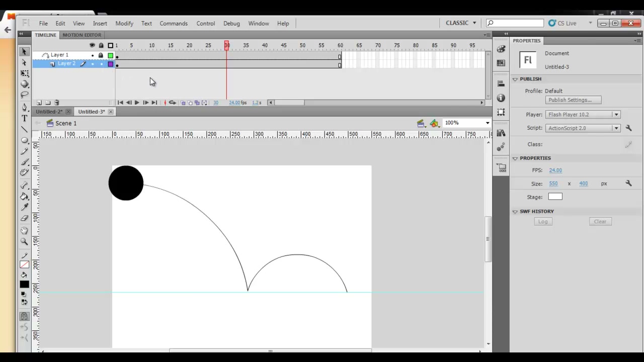Open the ActionScript 2.0 Script dropdown
Screen dimensions: 644x362
coord(583,128)
